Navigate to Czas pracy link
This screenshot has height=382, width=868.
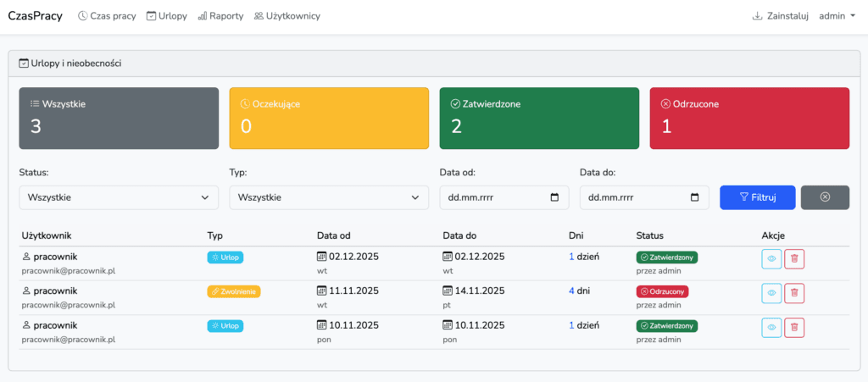click(107, 16)
